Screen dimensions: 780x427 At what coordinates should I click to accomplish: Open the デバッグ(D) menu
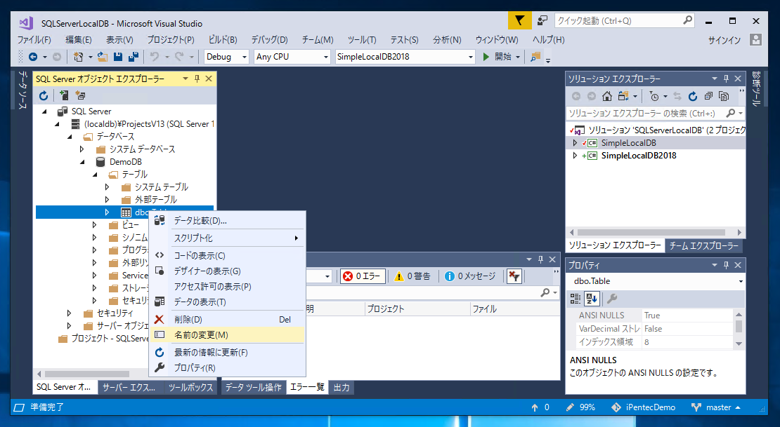(x=269, y=40)
